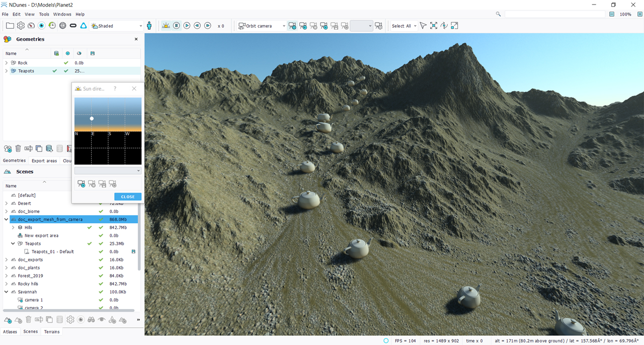This screenshot has width=644, height=345.
Task: Click the CLOSE button in Sun dialog
Action: coord(128,197)
